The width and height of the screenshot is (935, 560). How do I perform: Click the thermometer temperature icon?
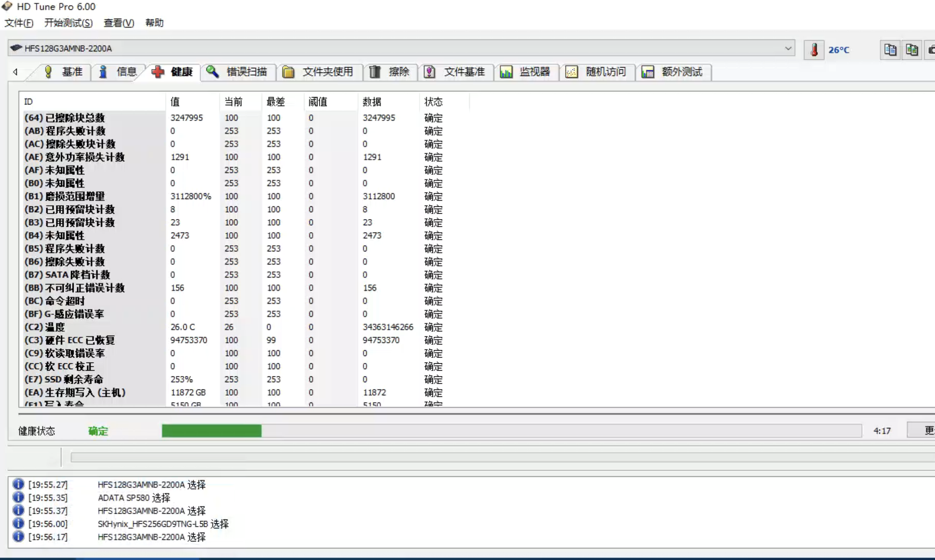pyautogui.click(x=814, y=50)
